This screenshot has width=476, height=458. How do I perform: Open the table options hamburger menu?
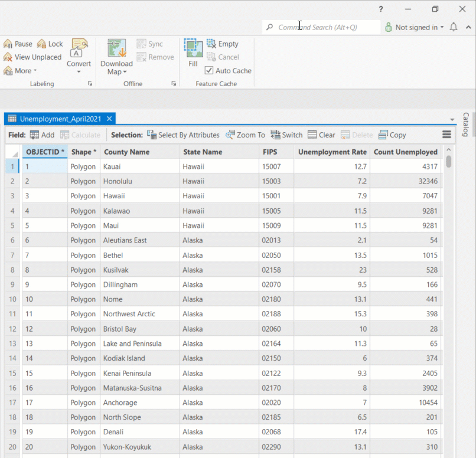pos(446,135)
